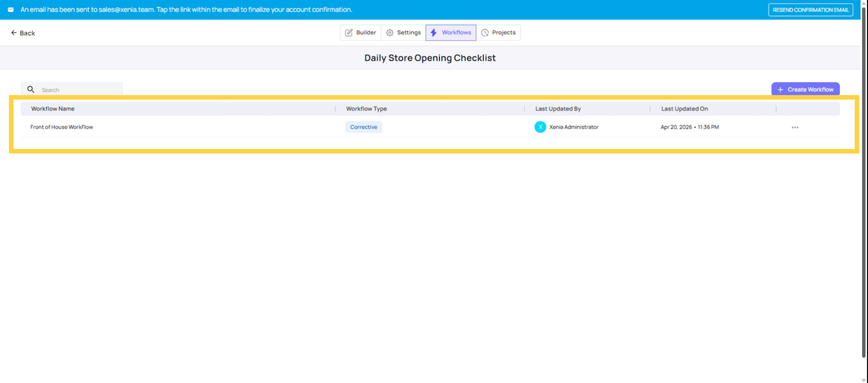This screenshot has width=868, height=383.
Task: Open the Front of House WorkFlow row
Action: click(430, 127)
